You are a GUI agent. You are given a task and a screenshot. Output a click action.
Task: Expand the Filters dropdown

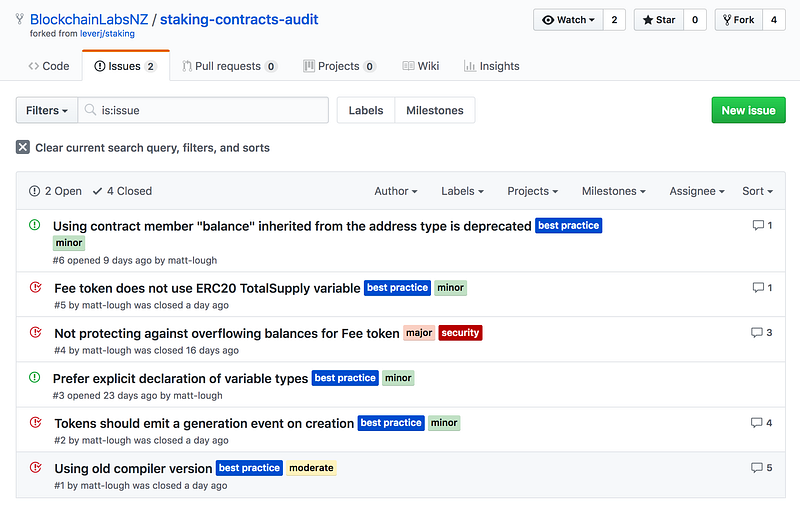coord(47,110)
